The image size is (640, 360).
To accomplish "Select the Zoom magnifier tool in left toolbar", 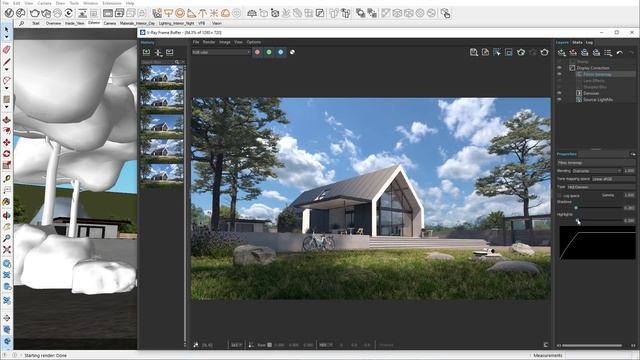I will [7, 238].
